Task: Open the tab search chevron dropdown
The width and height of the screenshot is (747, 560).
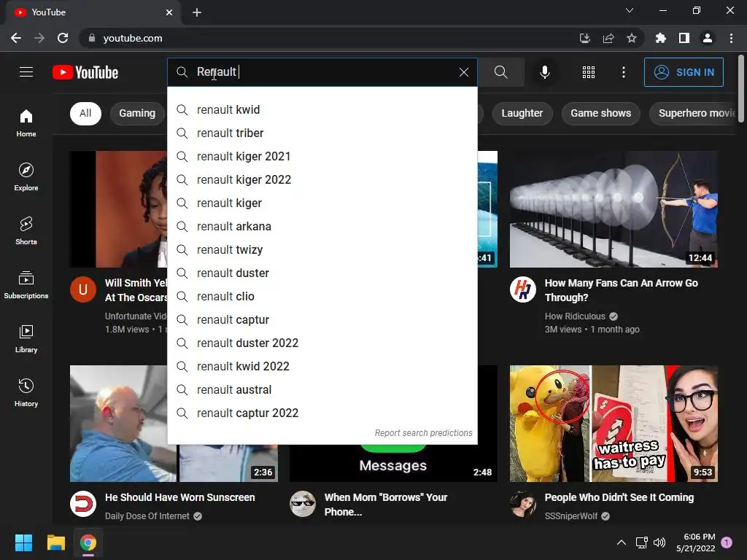Action: [630, 10]
